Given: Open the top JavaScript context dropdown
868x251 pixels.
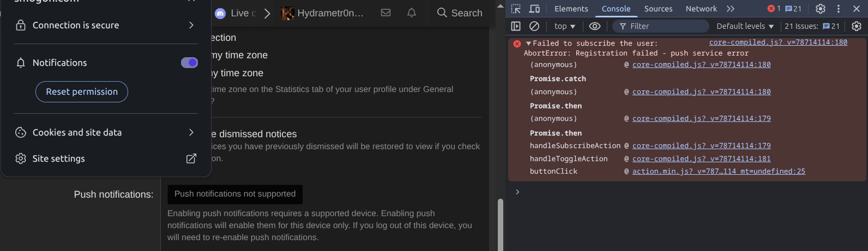Looking at the screenshot, I should click(564, 26).
